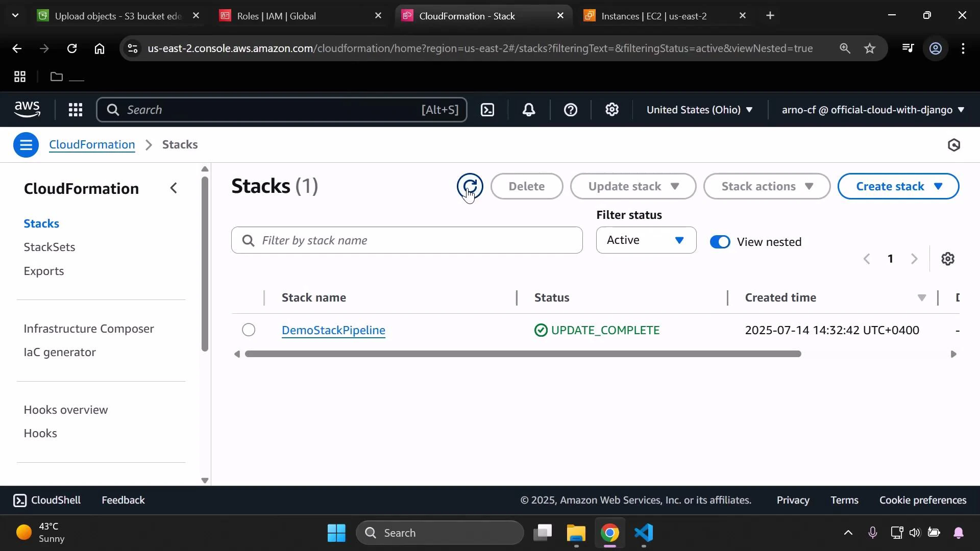Select the DemoStackPipeline row radio button

tap(248, 330)
